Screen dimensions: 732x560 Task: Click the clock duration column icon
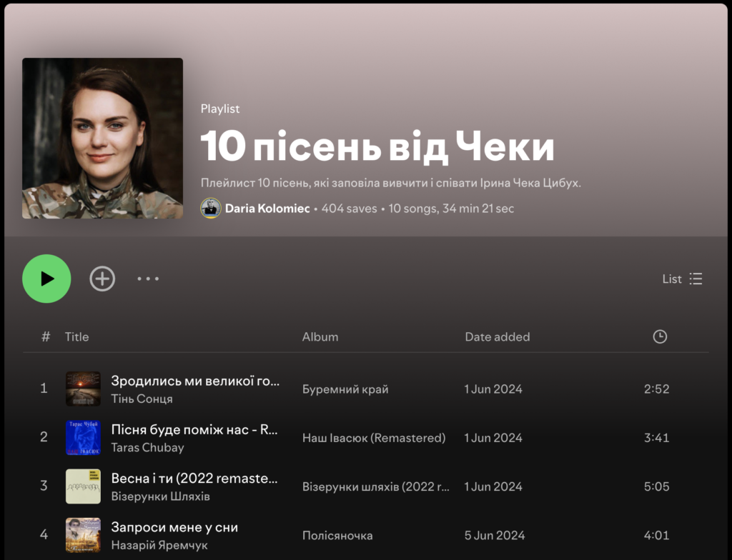coord(660,336)
